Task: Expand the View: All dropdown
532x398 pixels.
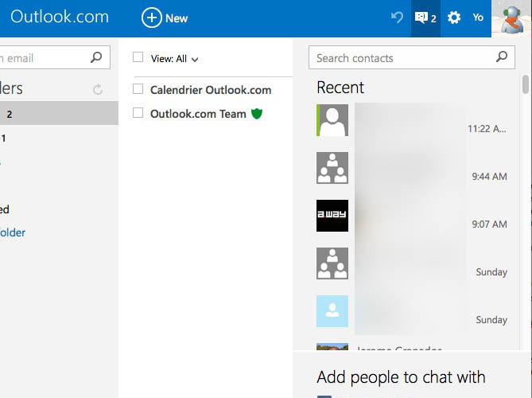Action: (x=174, y=59)
